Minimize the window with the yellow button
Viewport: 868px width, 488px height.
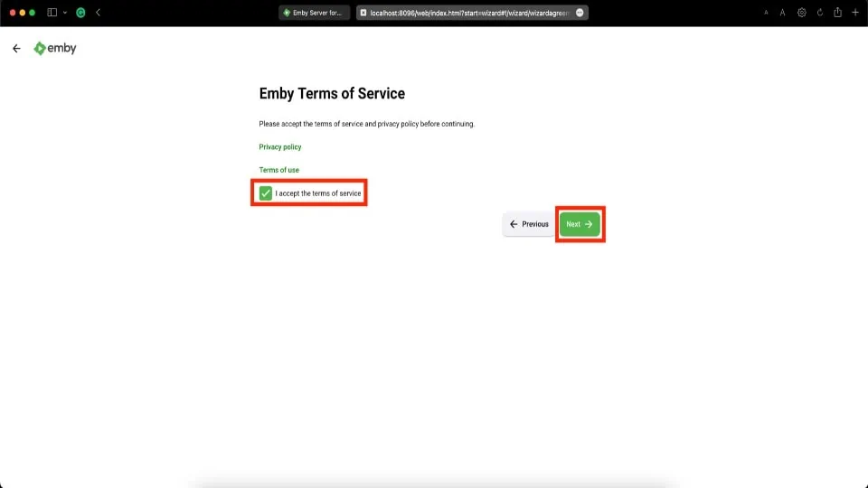click(22, 12)
